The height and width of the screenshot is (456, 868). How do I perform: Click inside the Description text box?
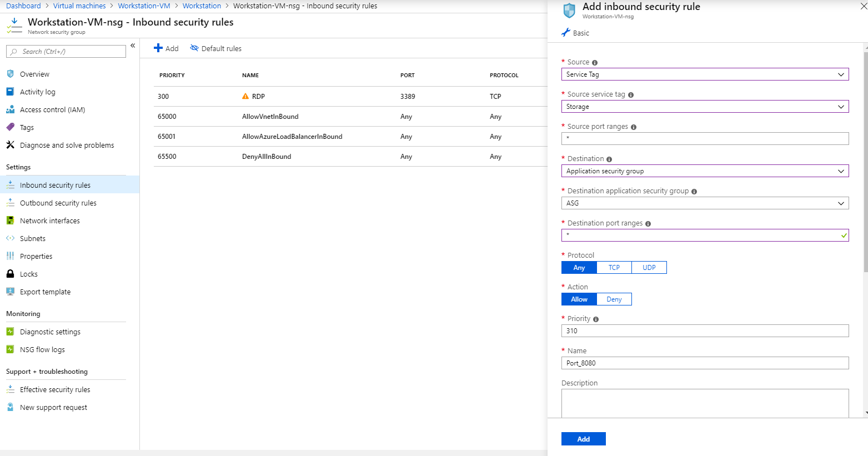coord(704,403)
